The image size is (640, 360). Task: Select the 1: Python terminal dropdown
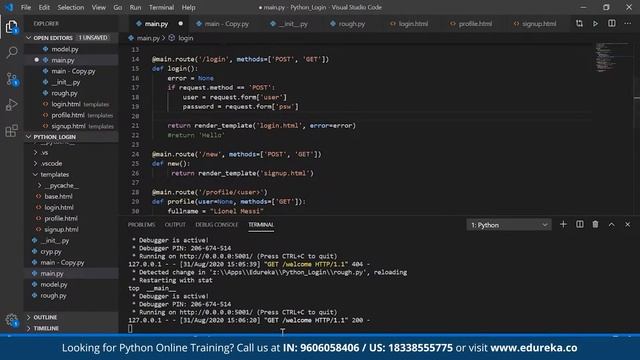point(509,225)
